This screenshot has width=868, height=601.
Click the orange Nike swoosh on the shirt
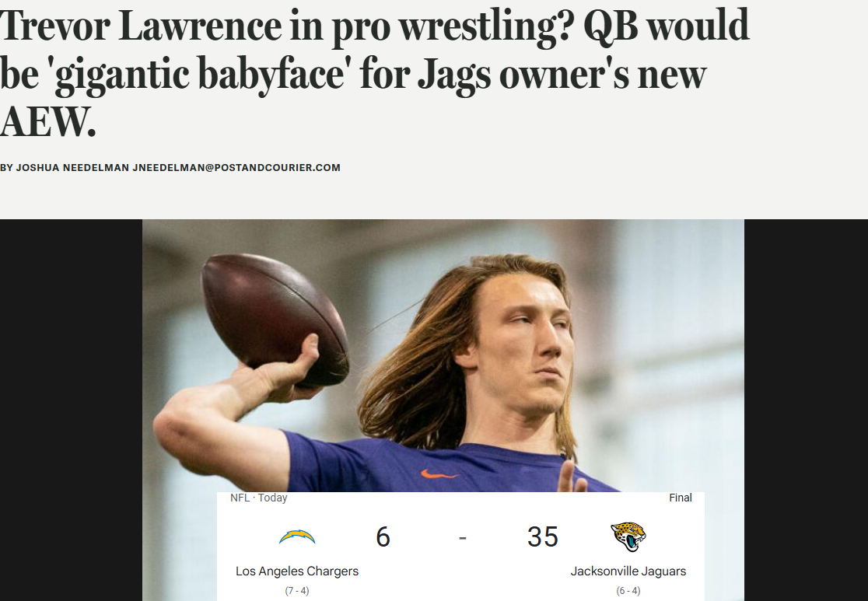[x=439, y=473]
